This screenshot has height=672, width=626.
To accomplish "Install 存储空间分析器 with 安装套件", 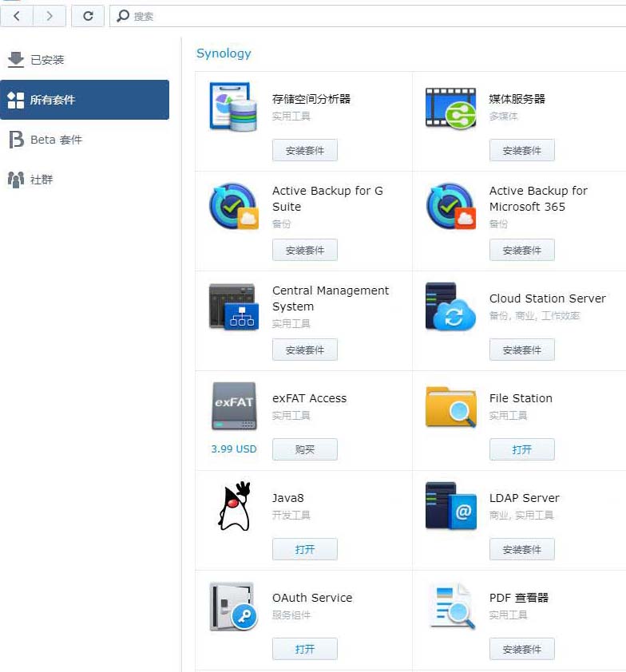I will (x=305, y=150).
